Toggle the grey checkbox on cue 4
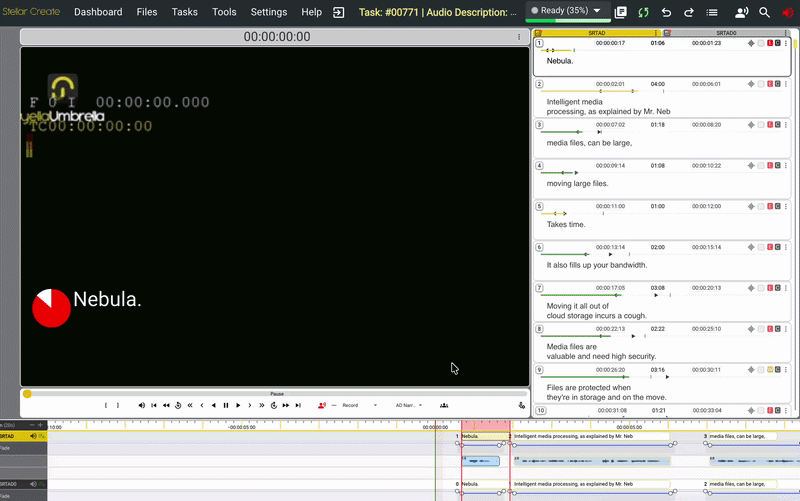This screenshot has width=800, height=501. click(761, 166)
